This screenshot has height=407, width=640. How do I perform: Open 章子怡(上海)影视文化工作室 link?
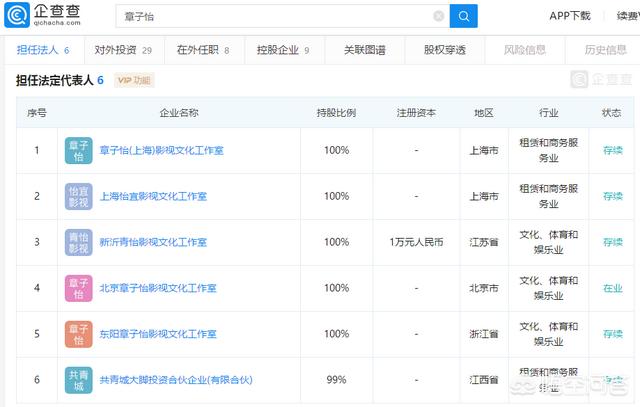point(162,151)
